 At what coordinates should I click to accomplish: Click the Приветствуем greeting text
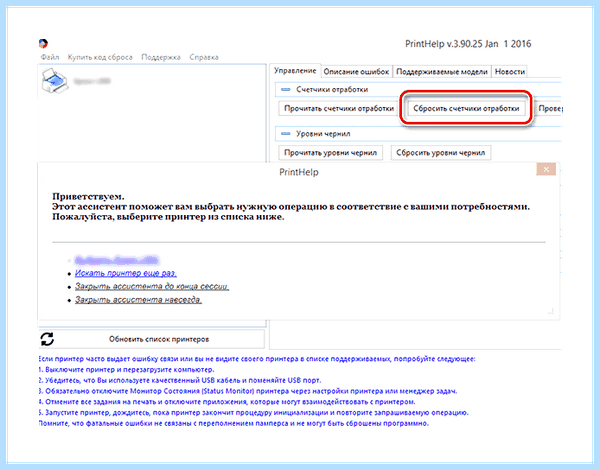88,197
